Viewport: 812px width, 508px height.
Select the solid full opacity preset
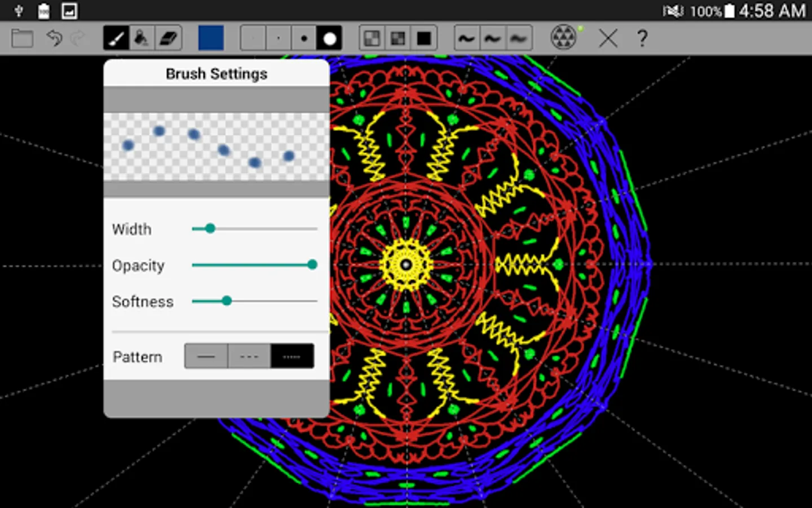pos(424,38)
